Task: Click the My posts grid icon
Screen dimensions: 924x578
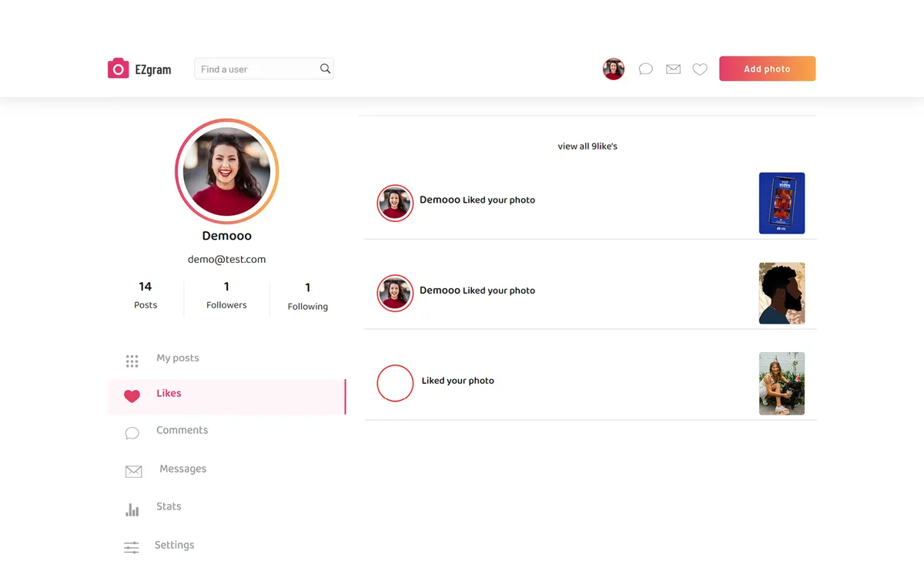Action: (132, 361)
